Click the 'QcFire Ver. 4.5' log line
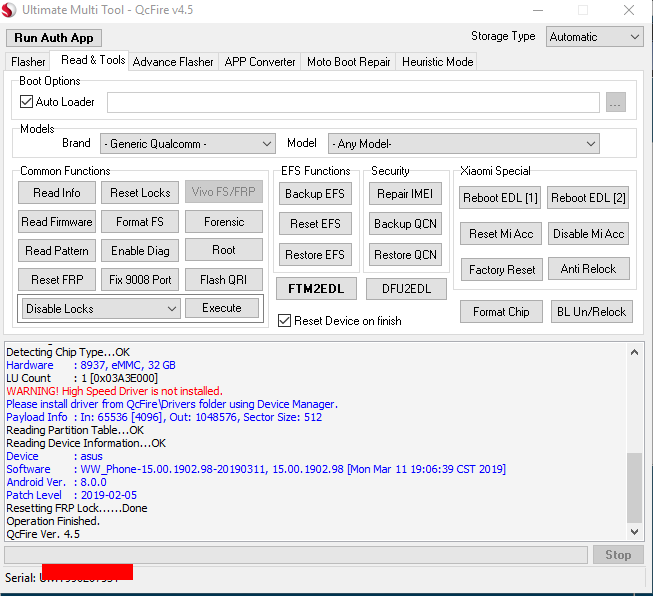Image resolution: width=653 pixels, height=596 pixels. (43, 534)
